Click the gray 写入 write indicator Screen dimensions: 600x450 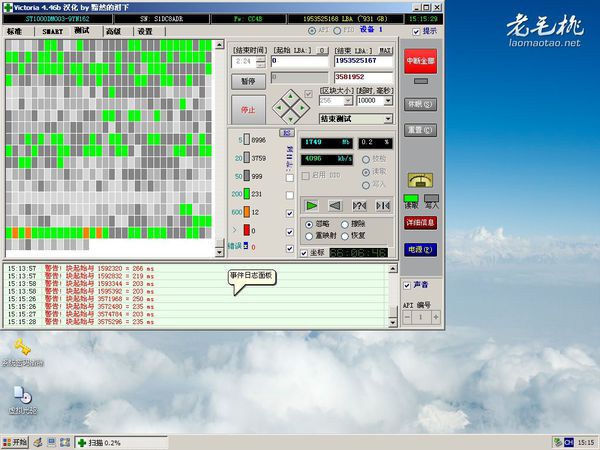coord(431,199)
